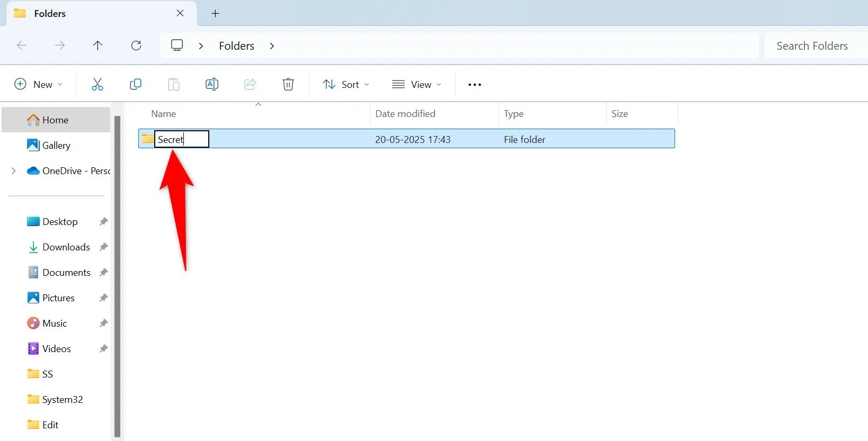Open the View layout dropdown
This screenshot has height=441, width=868.
coord(417,85)
